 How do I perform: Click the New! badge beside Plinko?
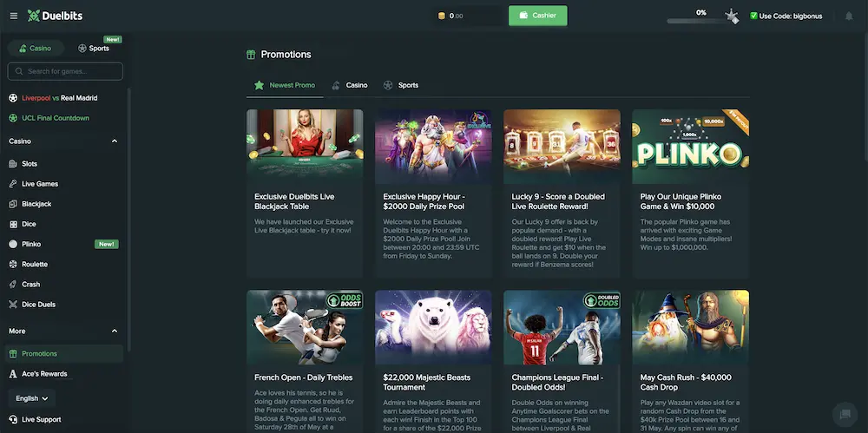(x=106, y=244)
